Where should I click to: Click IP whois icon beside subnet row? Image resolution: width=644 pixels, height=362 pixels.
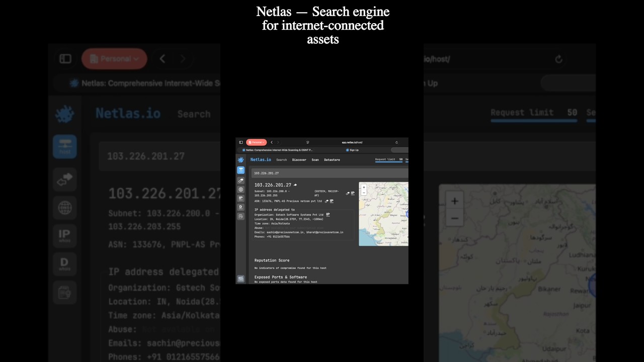click(353, 193)
